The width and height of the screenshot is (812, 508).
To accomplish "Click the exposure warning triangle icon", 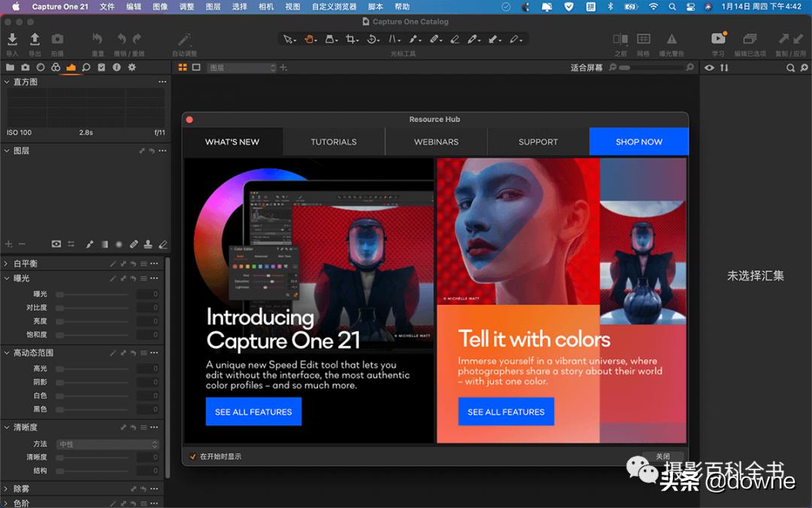I will coord(671,39).
